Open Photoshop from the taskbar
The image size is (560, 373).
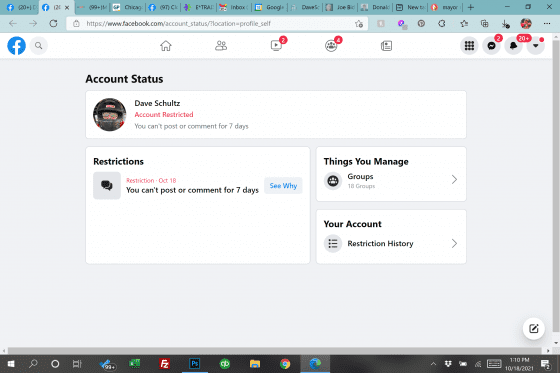tap(195, 364)
